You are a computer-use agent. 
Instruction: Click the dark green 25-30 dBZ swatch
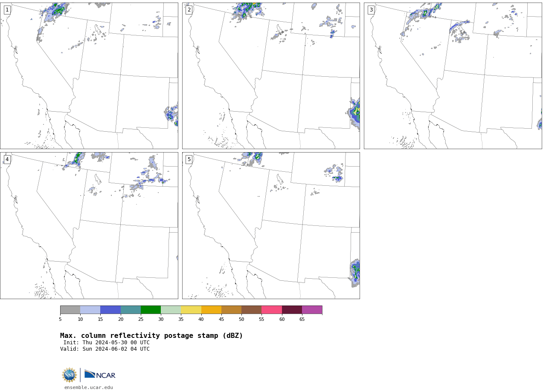(151, 310)
